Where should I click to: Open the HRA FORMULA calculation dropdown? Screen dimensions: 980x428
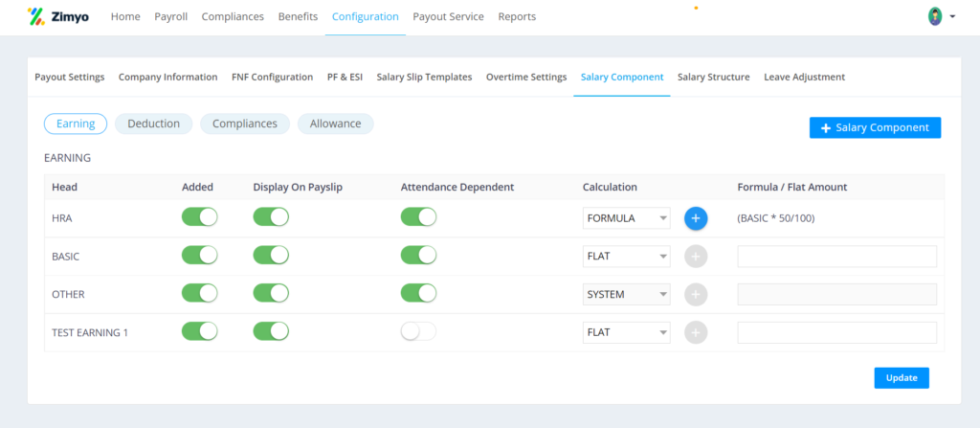point(626,218)
